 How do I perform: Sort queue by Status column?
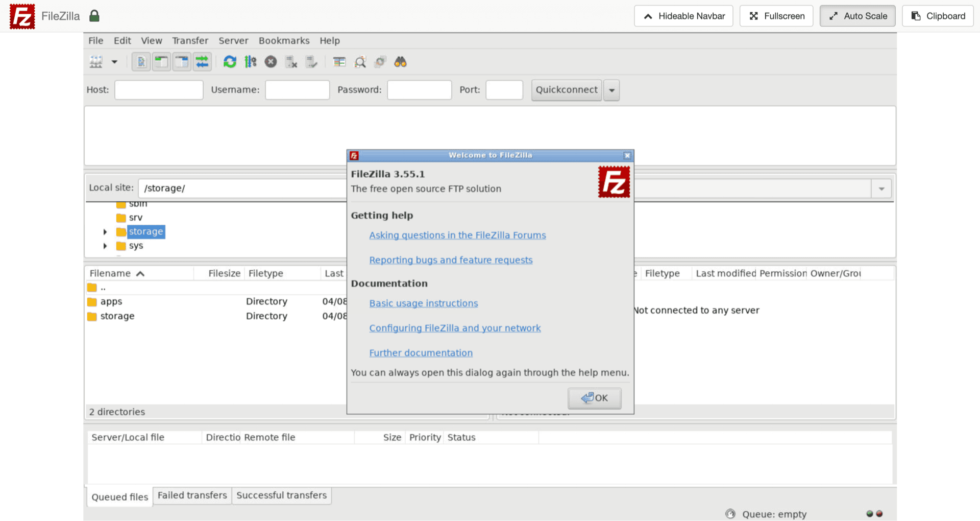pyautogui.click(x=491, y=437)
